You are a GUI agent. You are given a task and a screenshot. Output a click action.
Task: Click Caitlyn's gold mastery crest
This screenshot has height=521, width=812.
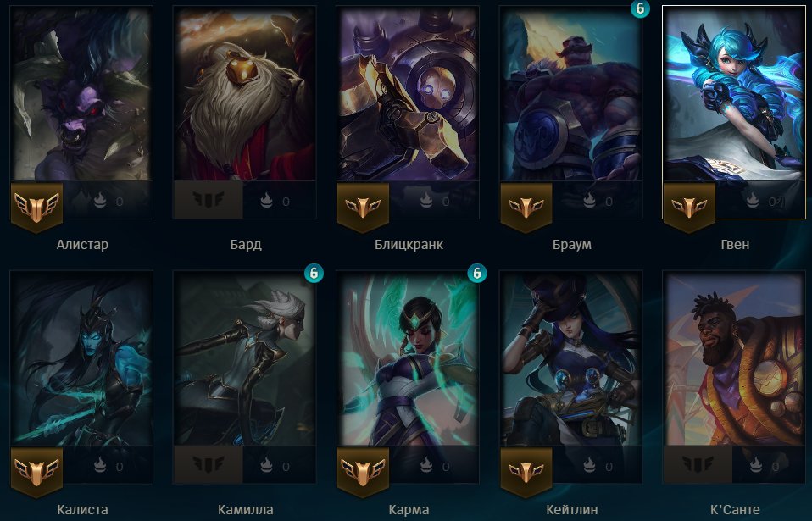tap(526, 471)
